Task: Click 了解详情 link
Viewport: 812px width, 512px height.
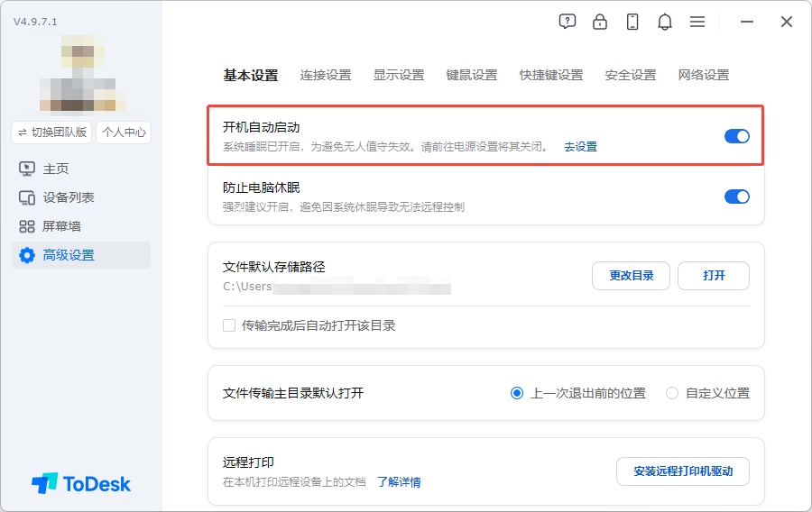Action: click(x=399, y=482)
